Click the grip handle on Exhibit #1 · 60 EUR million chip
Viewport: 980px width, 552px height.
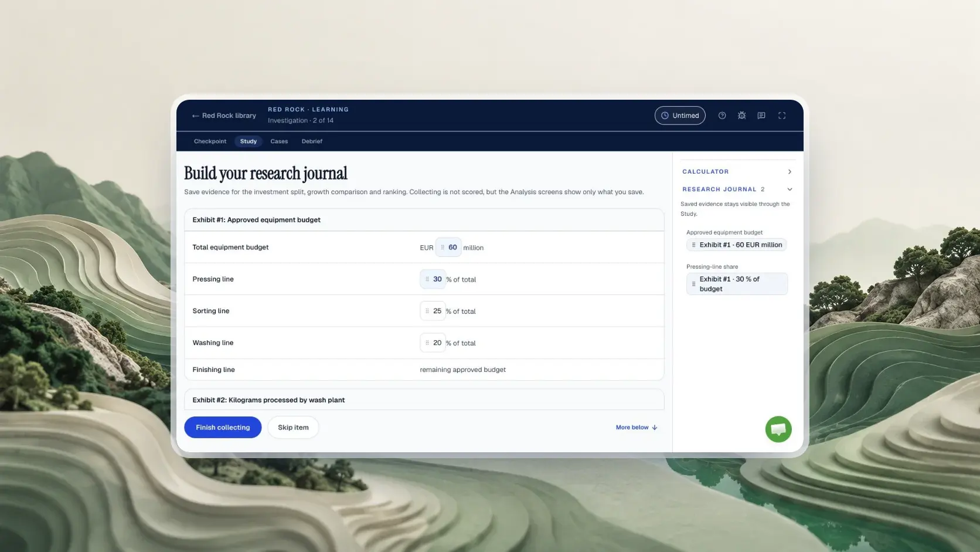pos(693,245)
